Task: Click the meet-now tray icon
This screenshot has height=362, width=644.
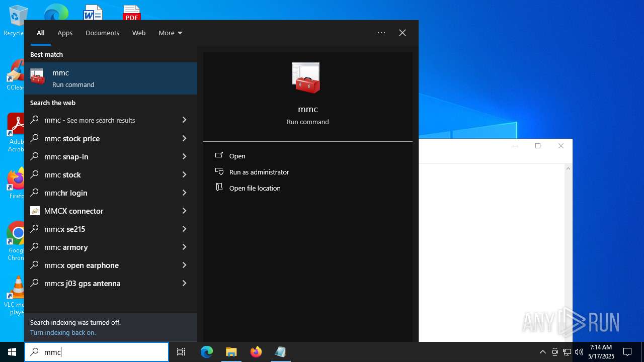Action: point(555,352)
